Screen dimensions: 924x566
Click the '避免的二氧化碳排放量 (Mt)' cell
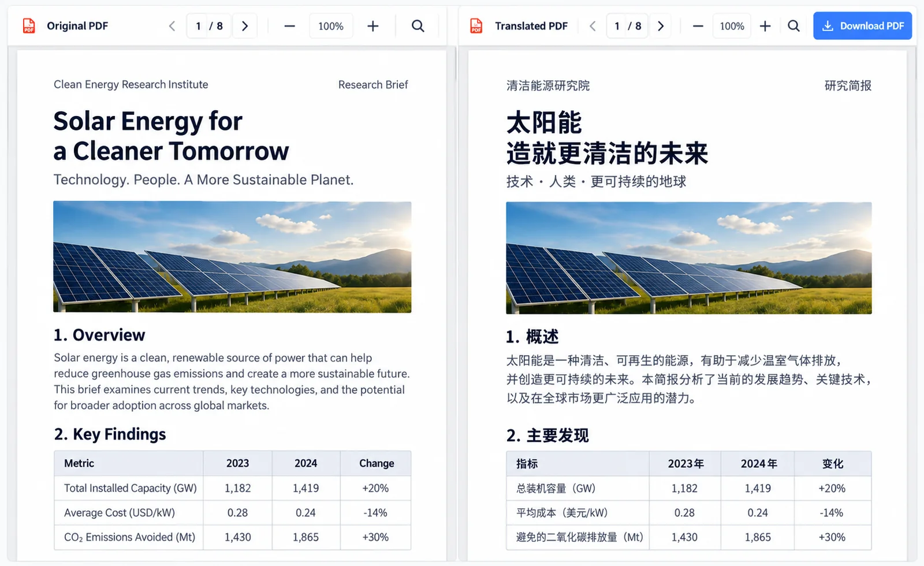[579, 537]
